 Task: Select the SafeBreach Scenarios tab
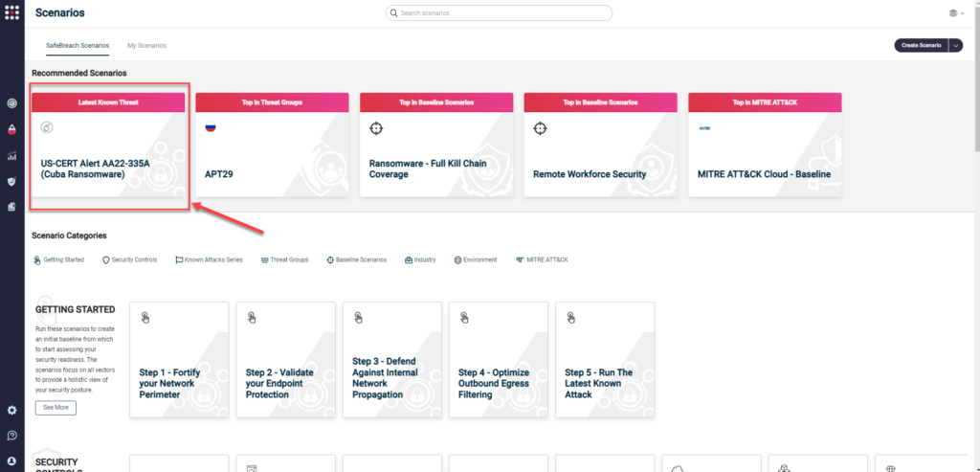click(x=78, y=45)
